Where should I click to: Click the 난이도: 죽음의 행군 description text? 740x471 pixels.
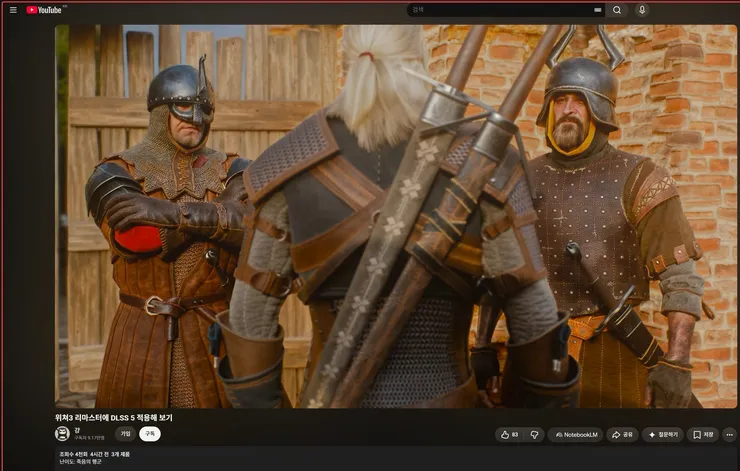[x=80, y=462]
